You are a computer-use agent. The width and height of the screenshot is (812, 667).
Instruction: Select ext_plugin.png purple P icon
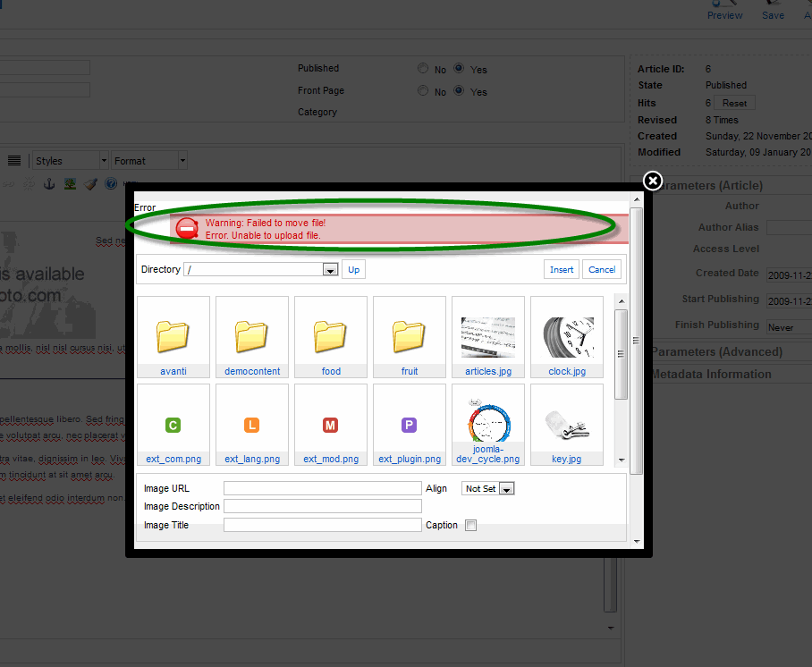point(409,426)
